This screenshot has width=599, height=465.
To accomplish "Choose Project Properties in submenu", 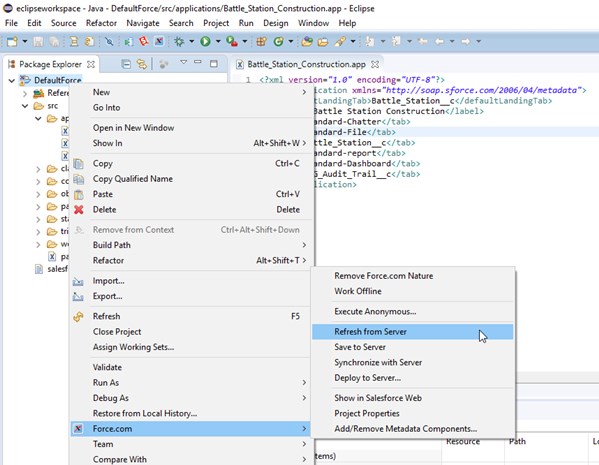I will coord(413,413).
